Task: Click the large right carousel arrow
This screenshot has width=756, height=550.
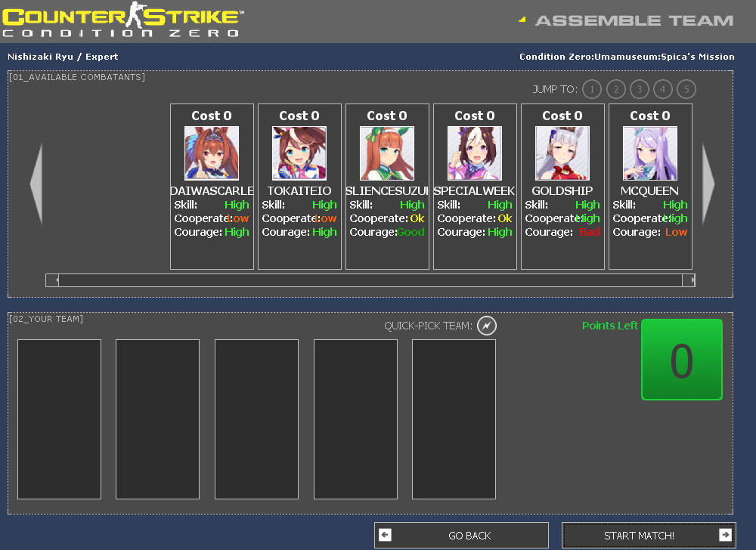Action: coord(708,184)
